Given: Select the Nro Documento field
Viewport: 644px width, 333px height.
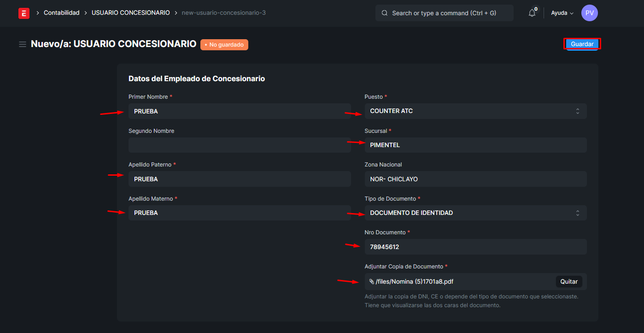Looking at the screenshot, I should click(x=475, y=247).
